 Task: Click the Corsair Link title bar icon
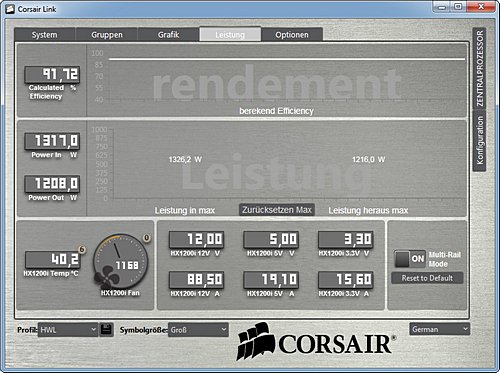(10, 9)
